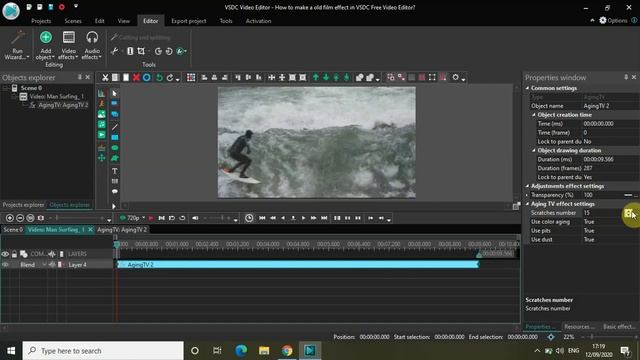Click the Windows Start button

pyautogui.click(x=11, y=351)
